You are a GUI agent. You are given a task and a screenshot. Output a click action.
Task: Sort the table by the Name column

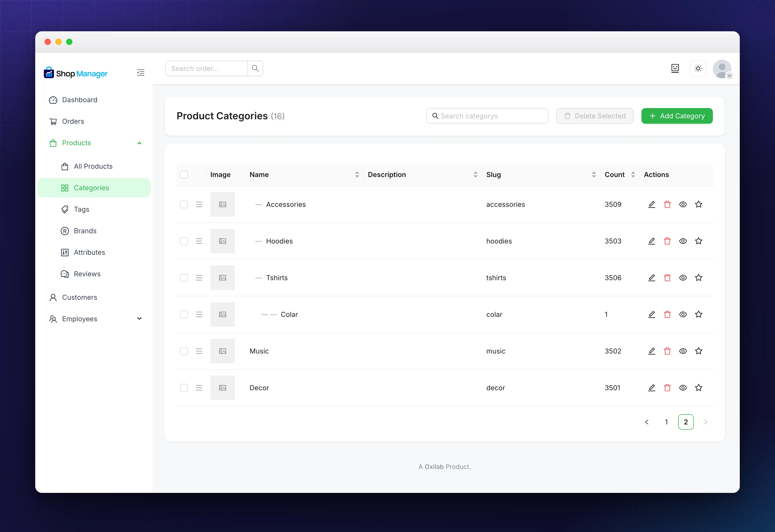tap(357, 175)
